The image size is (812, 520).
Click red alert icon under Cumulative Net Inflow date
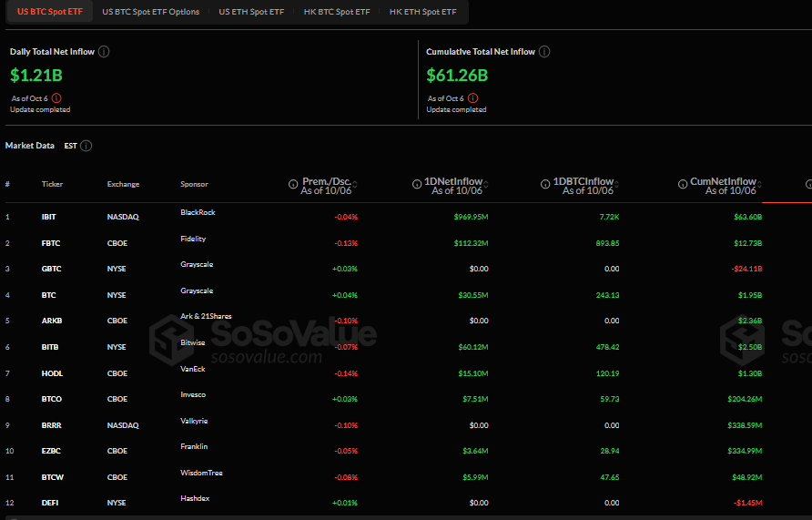(472, 98)
